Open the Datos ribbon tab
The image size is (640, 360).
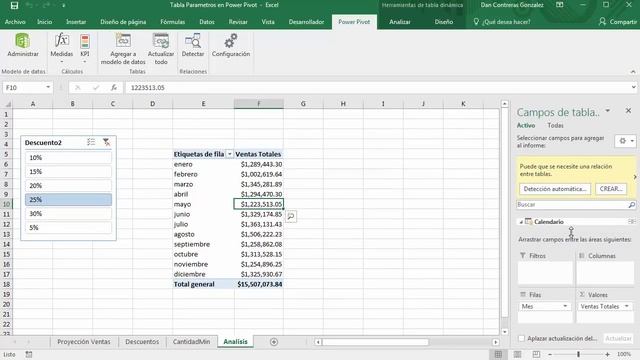pos(207,22)
